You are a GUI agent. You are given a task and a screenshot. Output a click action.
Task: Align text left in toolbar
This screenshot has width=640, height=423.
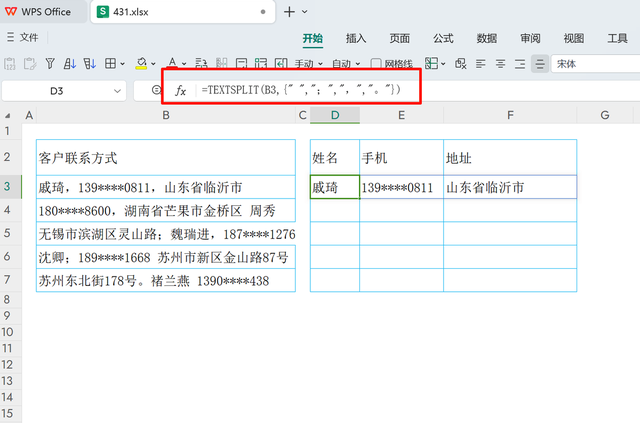(480, 64)
